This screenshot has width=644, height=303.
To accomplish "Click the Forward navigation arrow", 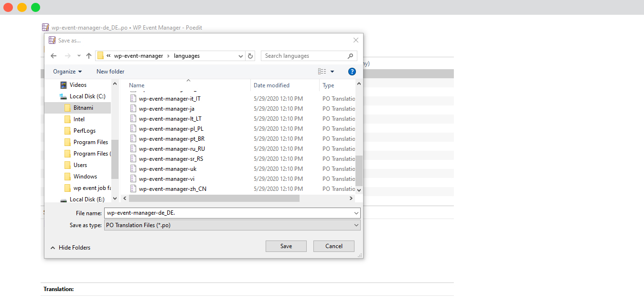I will coord(67,56).
